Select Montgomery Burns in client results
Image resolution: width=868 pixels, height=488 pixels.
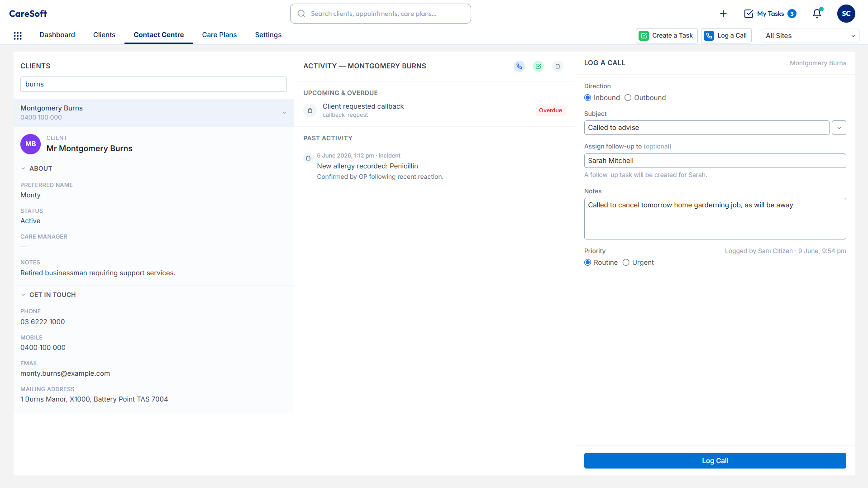[153, 113]
